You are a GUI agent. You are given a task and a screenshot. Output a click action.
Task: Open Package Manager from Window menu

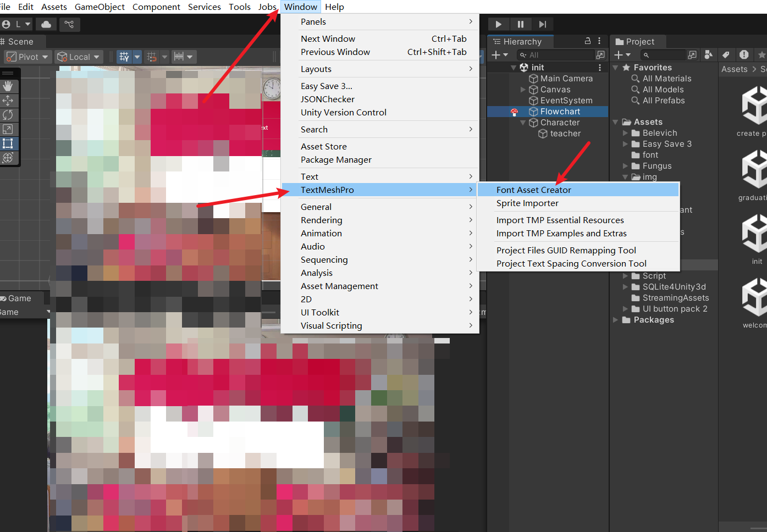pos(336,160)
